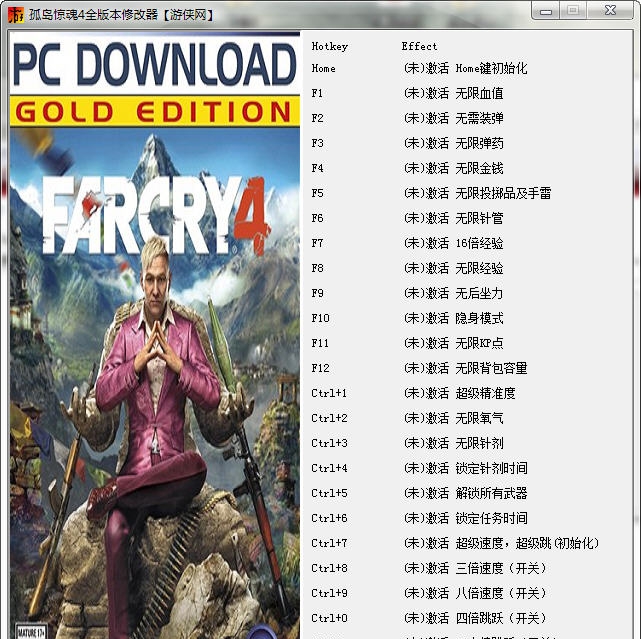Click the 'Ctrl+1' hotkey label
Image resolution: width=641 pixels, height=639 pixels.
tap(329, 393)
